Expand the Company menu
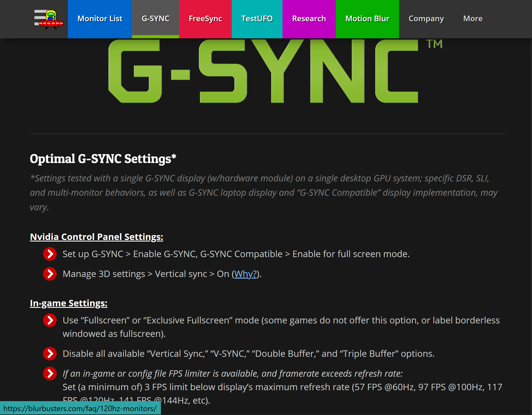The image size is (532, 415). pyautogui.click(x=426, y=19)
